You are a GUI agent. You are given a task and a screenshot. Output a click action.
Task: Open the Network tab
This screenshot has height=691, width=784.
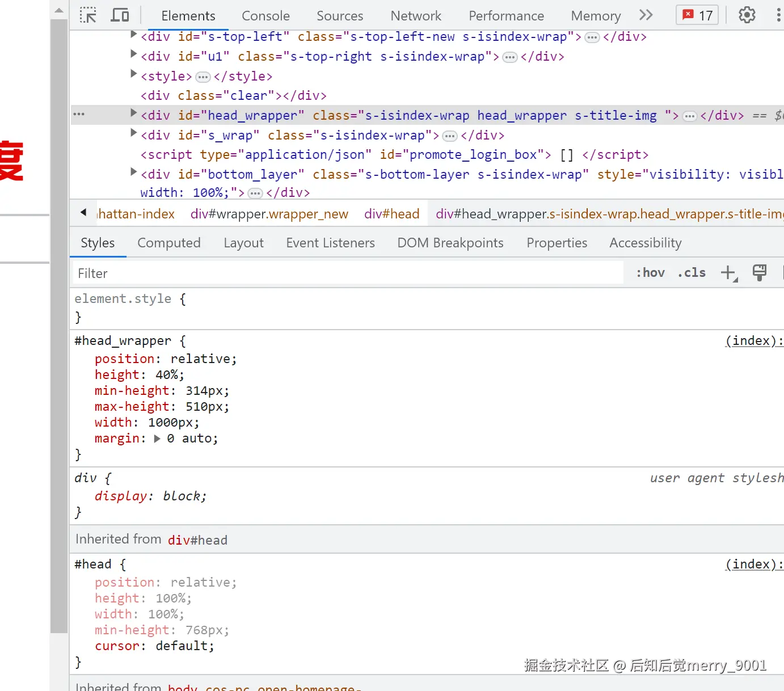(x=416, y=16)
